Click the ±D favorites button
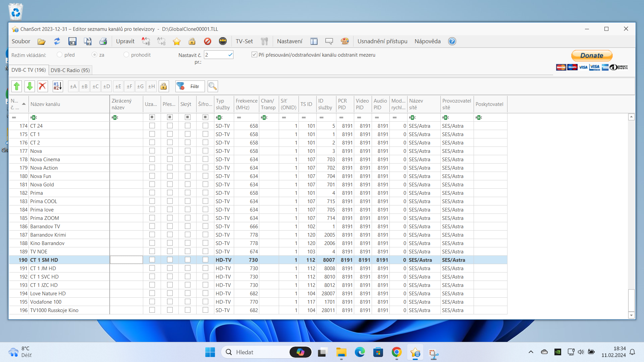The height and width of the screenshot is (362, 644). coord(107,86)
